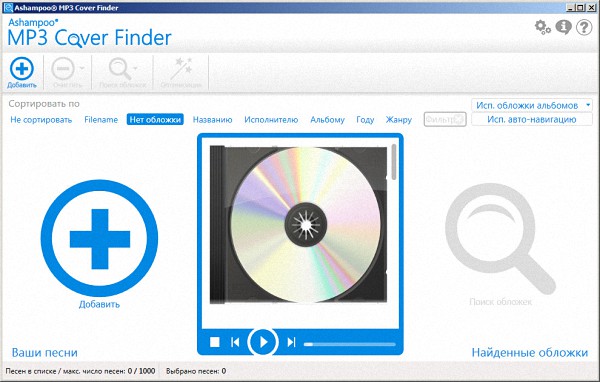Stop playback with the square button

[215, 342]
